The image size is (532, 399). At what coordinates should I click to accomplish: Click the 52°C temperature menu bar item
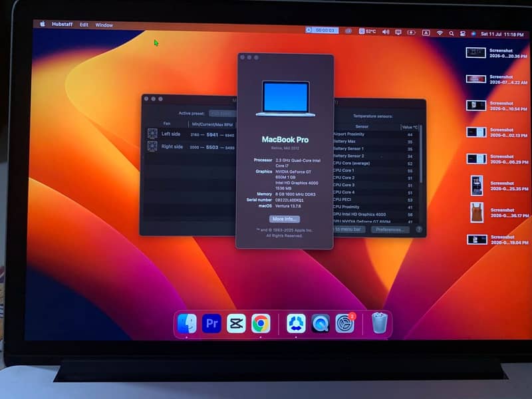pyautogui.click(x=368, y=31)
